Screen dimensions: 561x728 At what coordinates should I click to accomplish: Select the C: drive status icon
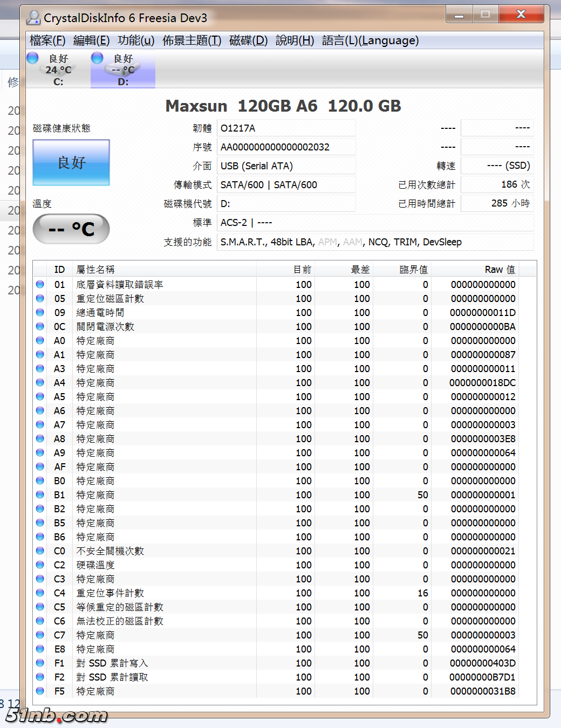point(33,58)
